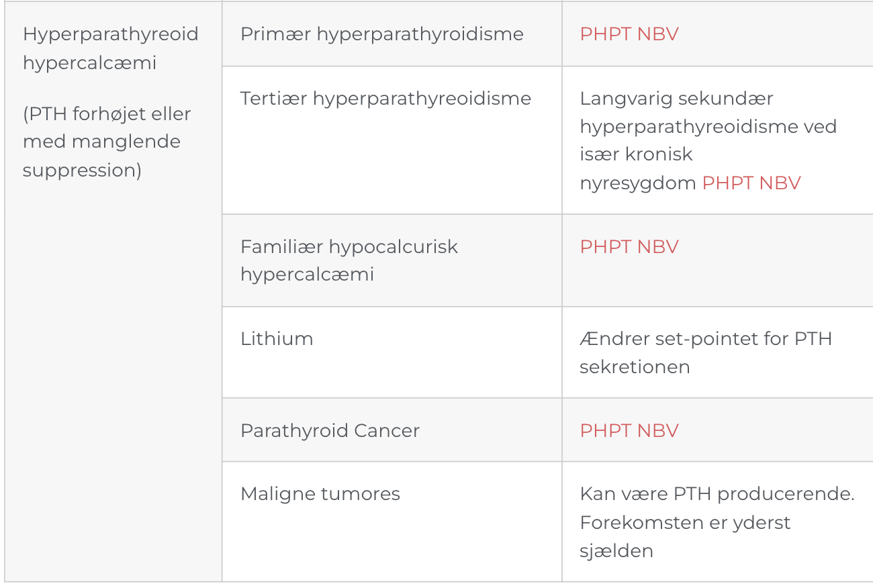873x588 pixels.
Task: Select the Parathyroid Cancer cell text
Action: pos(330,430)
